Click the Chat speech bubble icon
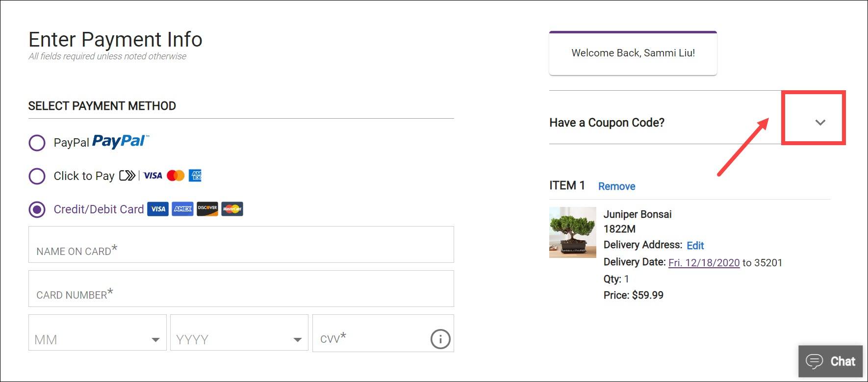Image resolution: width=868 pixels, height=382 pixels. 815,361
